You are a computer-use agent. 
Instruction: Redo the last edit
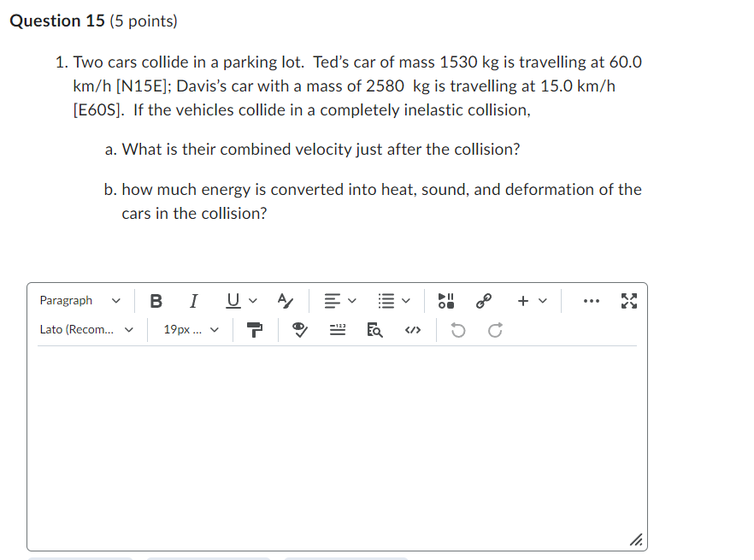point(494,329)
